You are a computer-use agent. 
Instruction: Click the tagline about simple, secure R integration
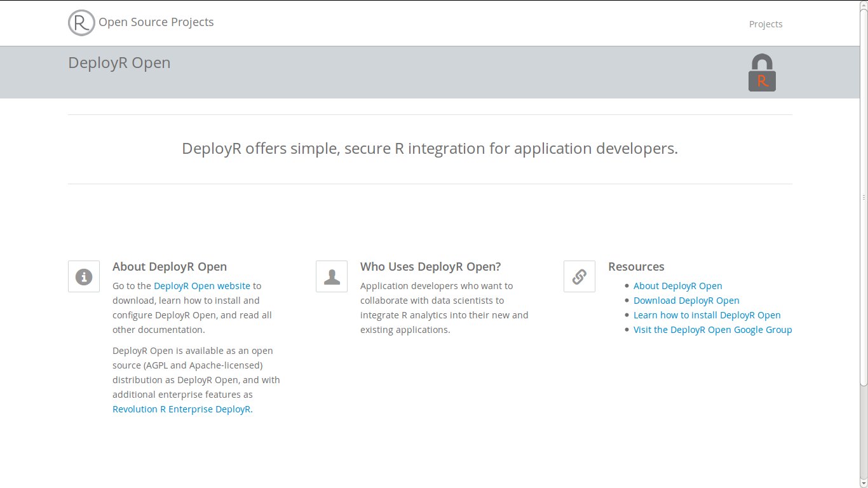pyautogui.click(x=430, y=149)
